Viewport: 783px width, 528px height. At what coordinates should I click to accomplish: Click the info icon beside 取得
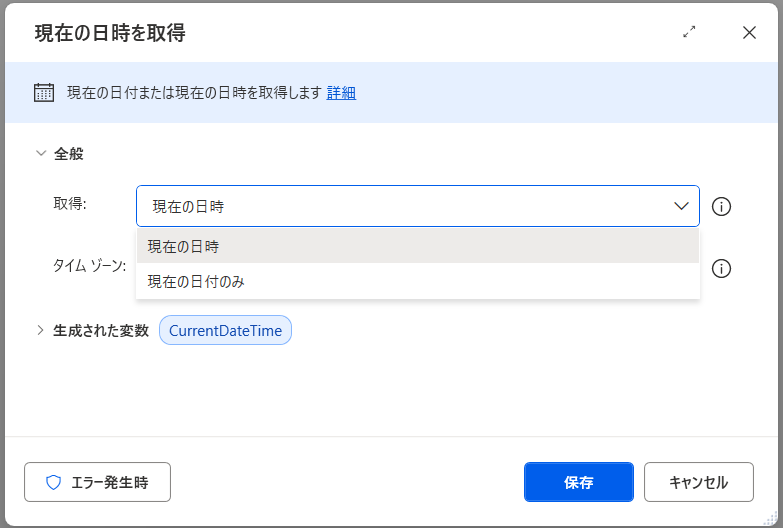pos(721,207)
